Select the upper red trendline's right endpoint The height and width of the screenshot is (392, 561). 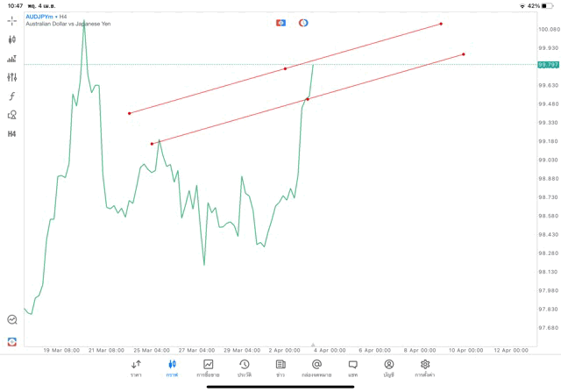(441, 24)
